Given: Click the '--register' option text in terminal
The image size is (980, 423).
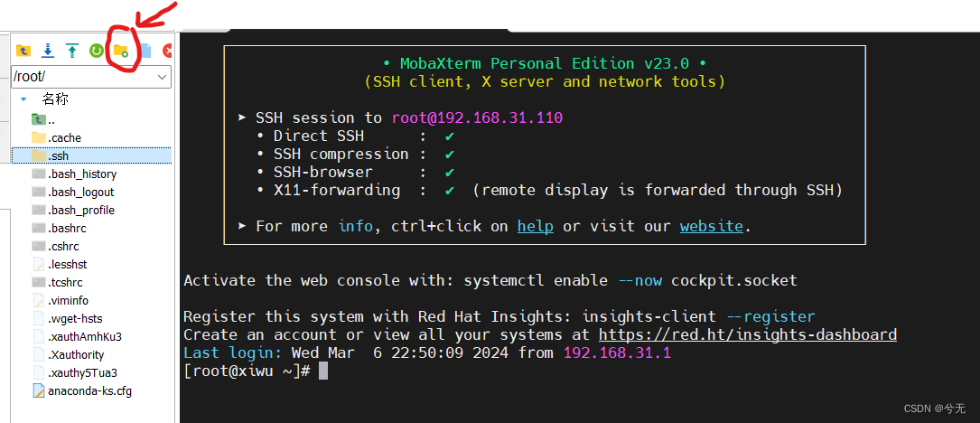Looking at the screenshot, I should 770,316.
